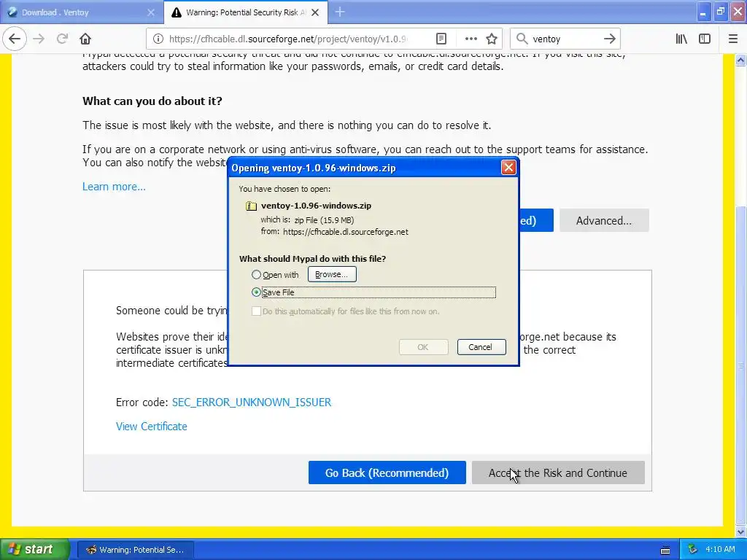This screenshot has width=747, height=560.
Task: Click the ventoy search box
Action: point(565,39)
